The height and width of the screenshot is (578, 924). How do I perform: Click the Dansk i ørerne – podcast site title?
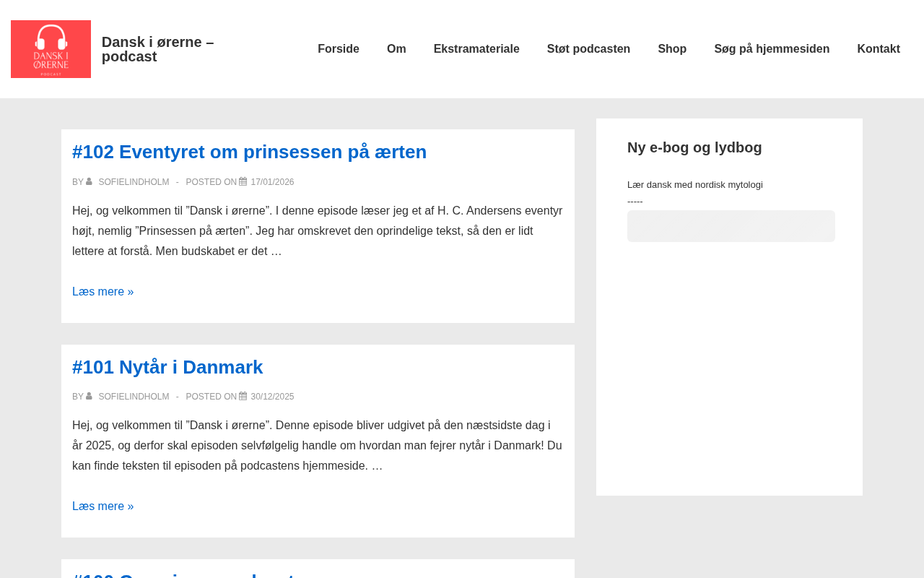[x=157, y=49]
